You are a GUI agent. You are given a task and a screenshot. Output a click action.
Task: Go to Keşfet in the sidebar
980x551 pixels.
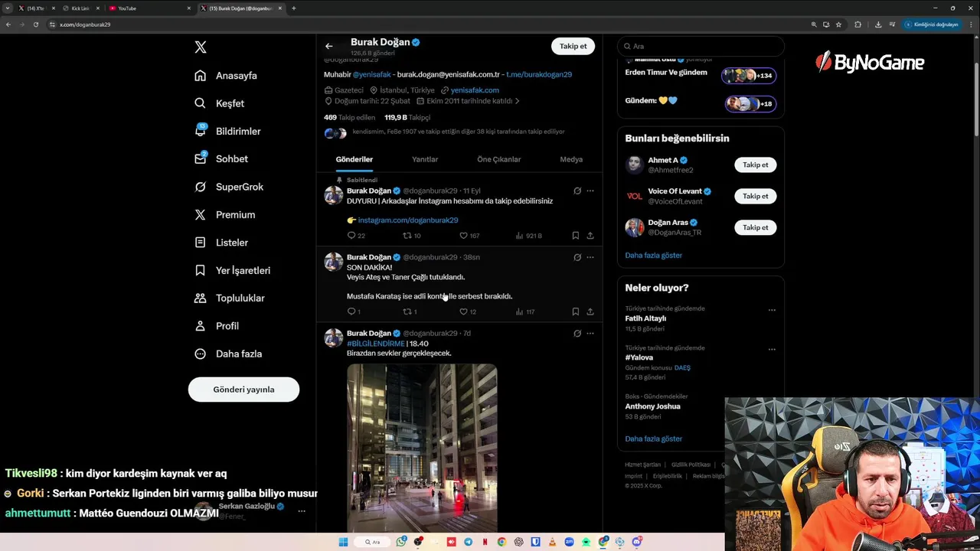220,103
